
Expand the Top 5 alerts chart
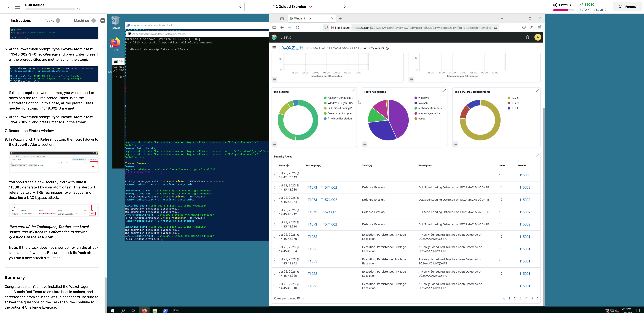354,91
